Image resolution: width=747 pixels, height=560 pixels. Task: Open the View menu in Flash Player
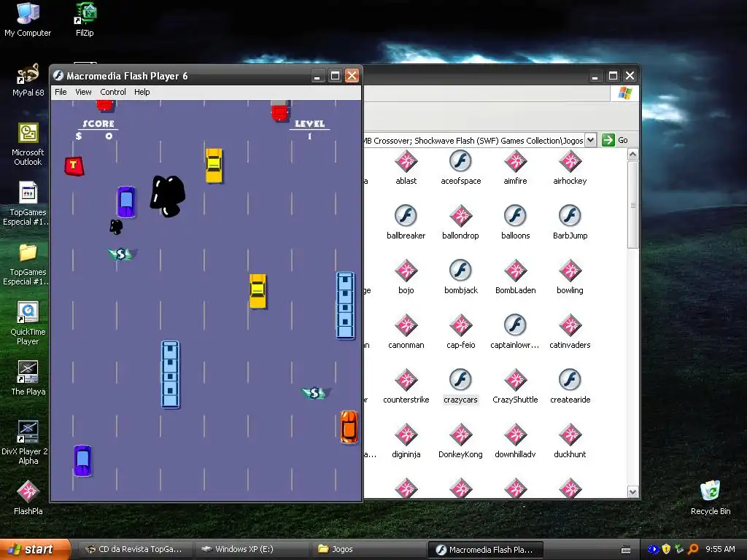(83, 92)
